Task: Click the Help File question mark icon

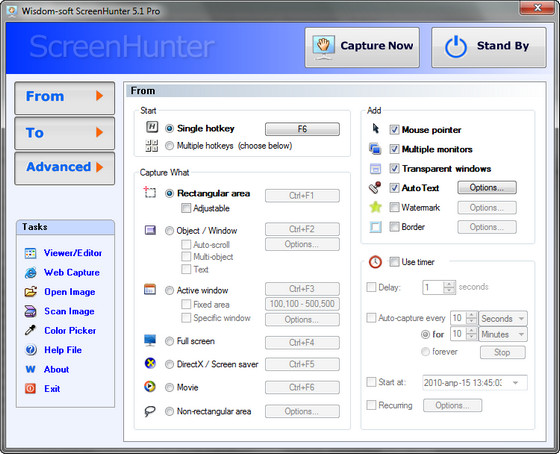Action: click(x=31, y=350)
